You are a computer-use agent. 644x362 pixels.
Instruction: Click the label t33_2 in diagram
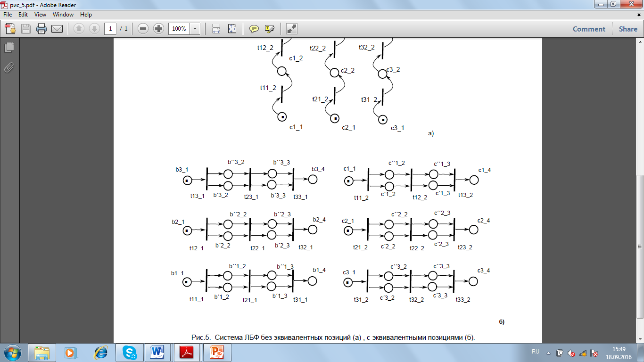[464, 299]
